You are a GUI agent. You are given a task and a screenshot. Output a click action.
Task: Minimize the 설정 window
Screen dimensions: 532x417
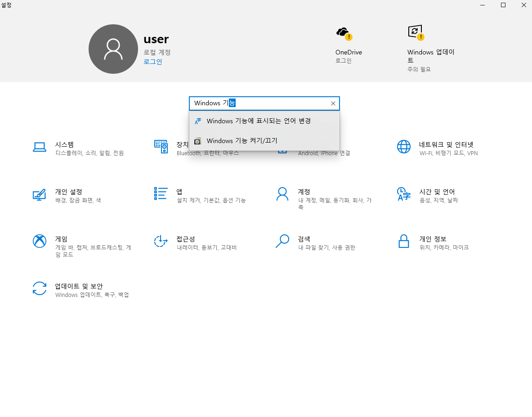coord(483,5)
